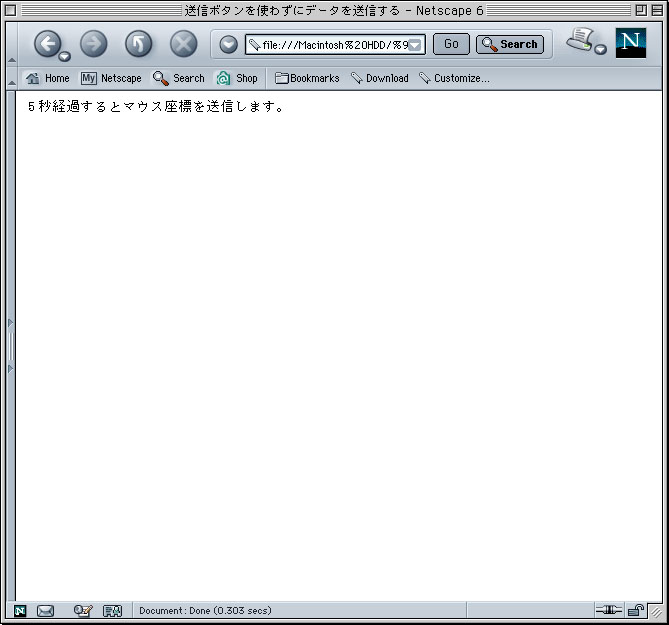Open the print options dropdown arrow
The height and width of the screenshot is (625, 669).
click(600, 49)
